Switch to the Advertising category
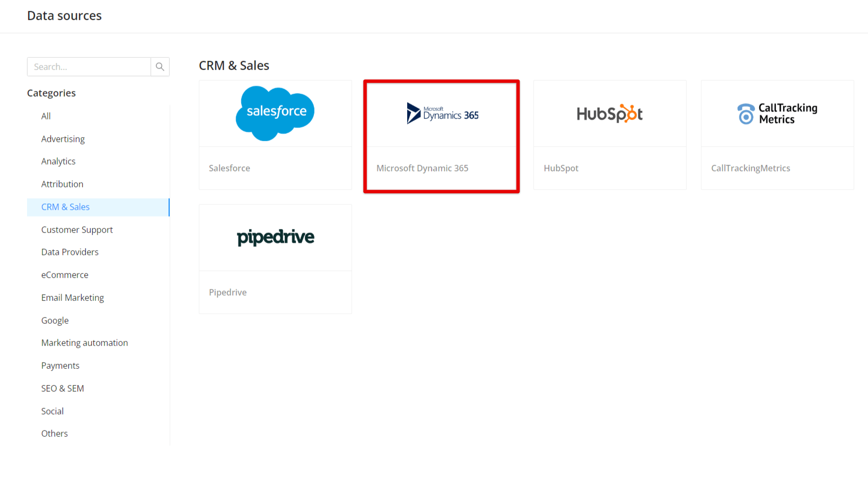868x484 pixels. click(x=63, y=139)
